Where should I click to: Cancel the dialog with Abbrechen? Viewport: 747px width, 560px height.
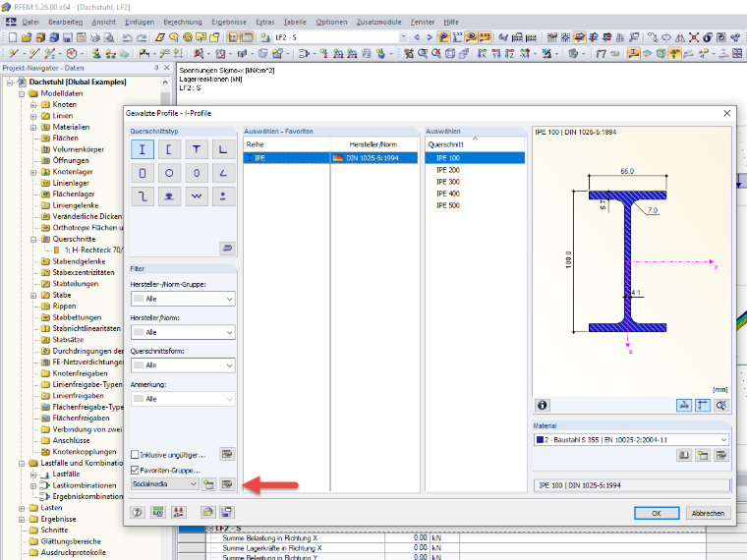point(708,513)
